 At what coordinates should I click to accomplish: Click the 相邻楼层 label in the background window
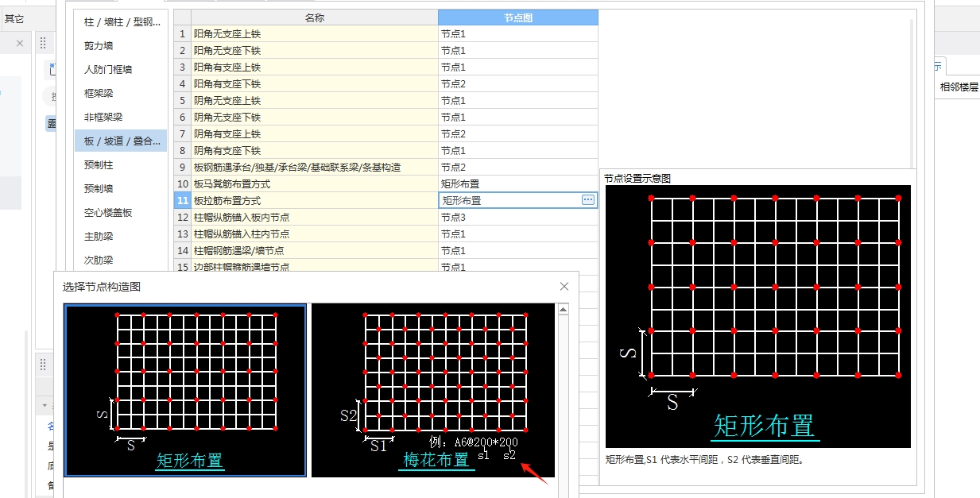(x=959, y=87)
